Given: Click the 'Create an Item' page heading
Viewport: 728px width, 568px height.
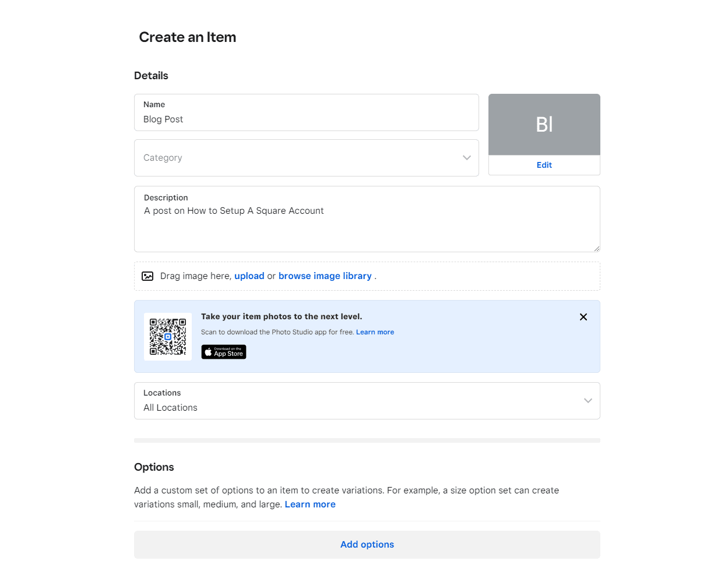Looking at the screenshot, I should pyautogui.click(x=188, y=37).
